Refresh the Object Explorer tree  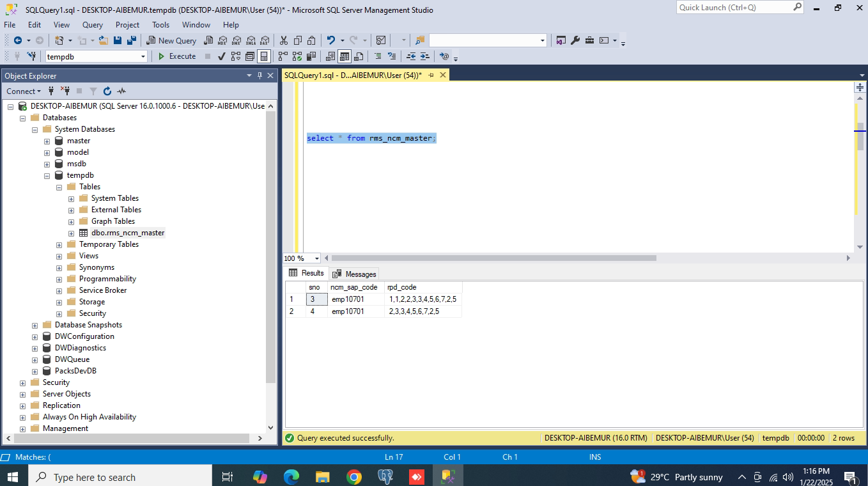(107, 91)
